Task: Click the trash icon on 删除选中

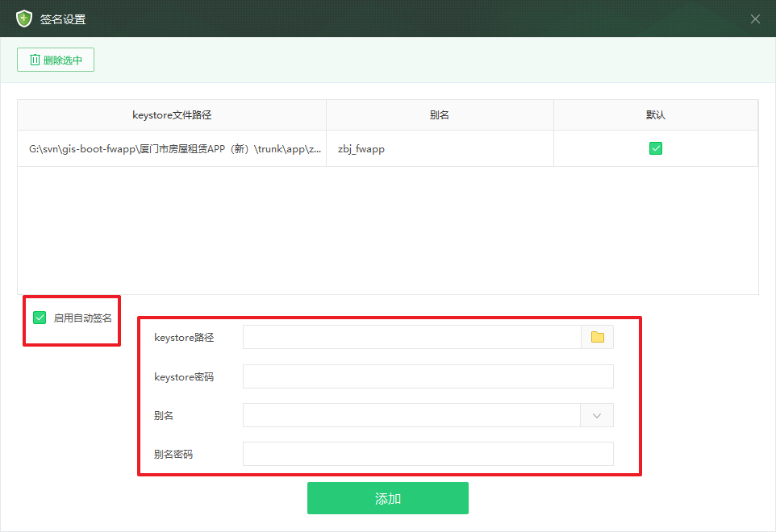Action: (x=35, y=60)
